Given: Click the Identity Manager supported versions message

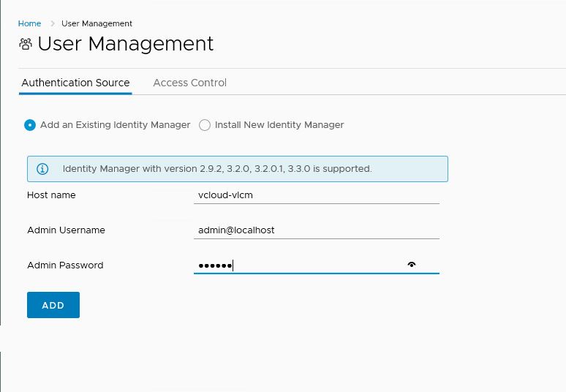Looking at the screenshot, I should (217, 169).
